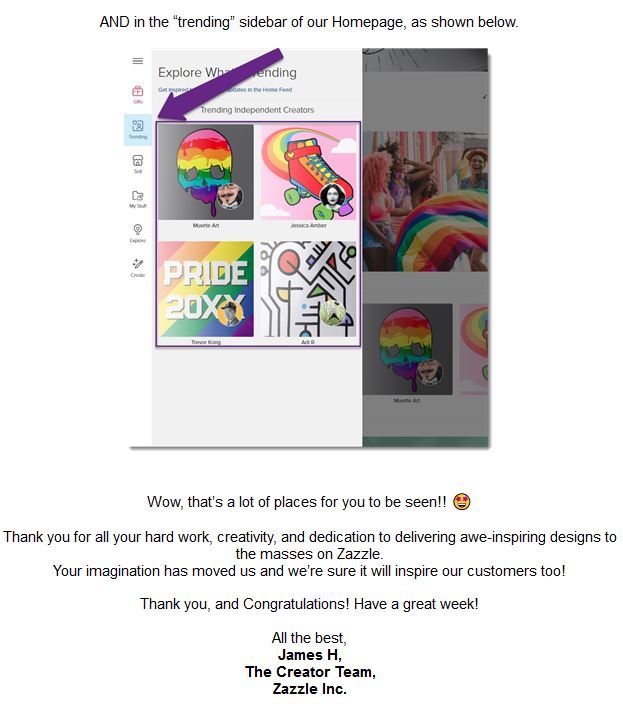Click Adi R avatar on abstract thumbnail
This screenshot has height=709, width=623.
click(333, 313)
